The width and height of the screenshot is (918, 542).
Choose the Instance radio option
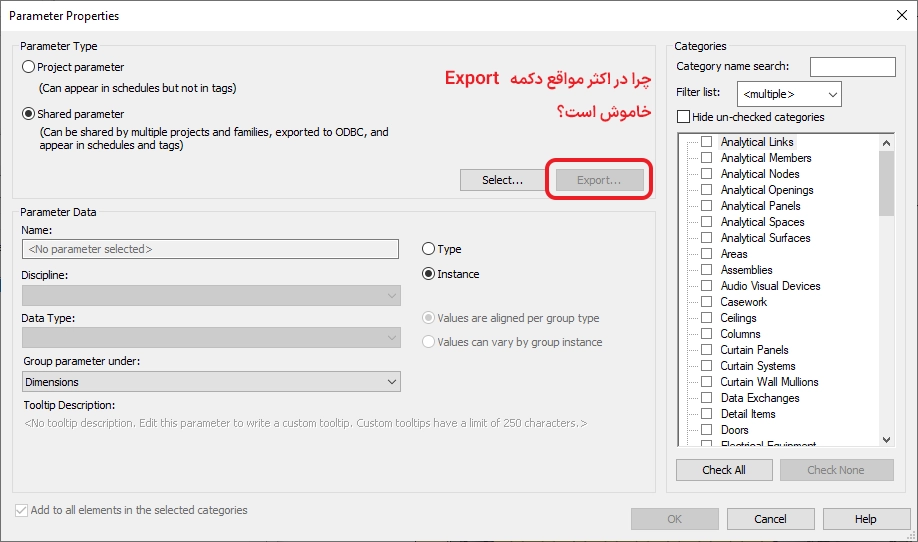[x=429, y=274]
